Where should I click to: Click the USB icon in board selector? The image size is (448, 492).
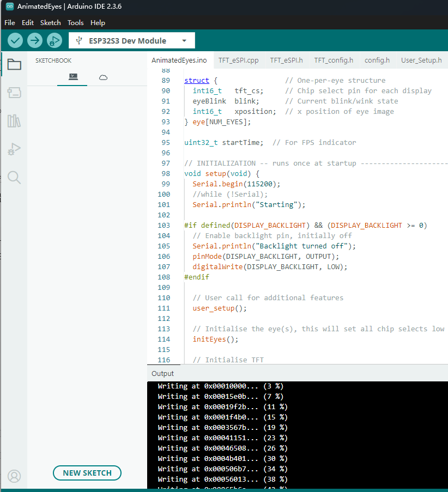click(79, 40)
